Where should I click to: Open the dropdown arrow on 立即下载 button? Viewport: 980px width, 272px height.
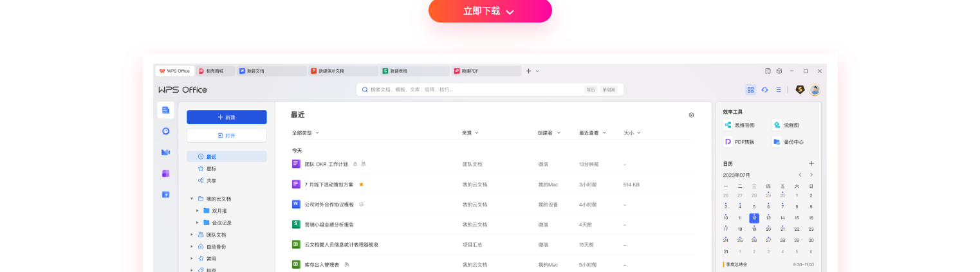(510, 12)
